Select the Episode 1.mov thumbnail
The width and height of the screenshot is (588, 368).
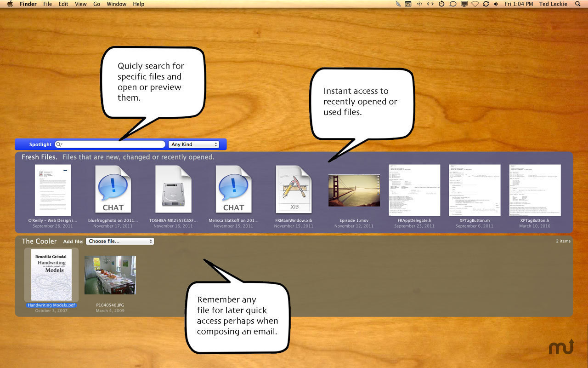point(354,190)
